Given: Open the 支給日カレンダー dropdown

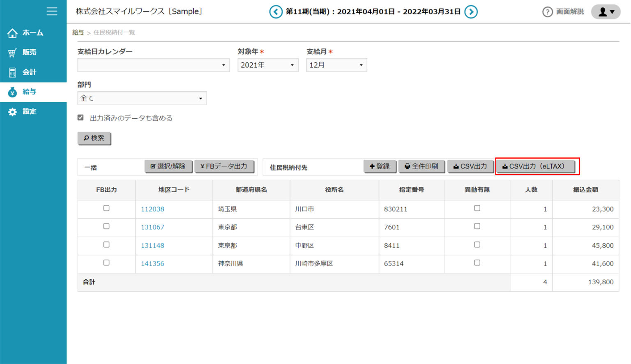Looking at the screenshot, I should [153, 65].
